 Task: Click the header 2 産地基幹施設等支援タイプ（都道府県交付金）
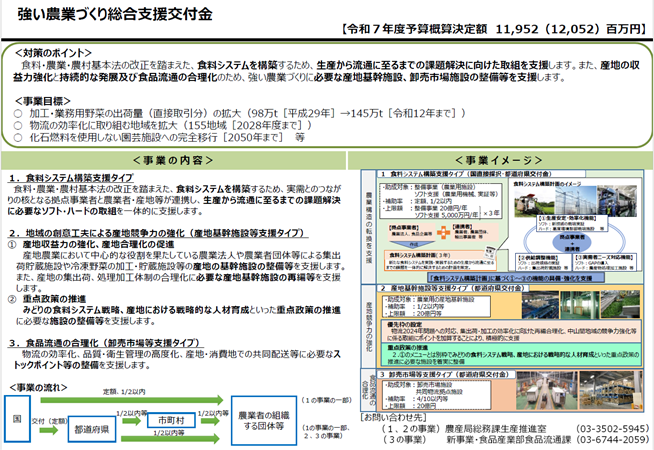pos(452,288)
